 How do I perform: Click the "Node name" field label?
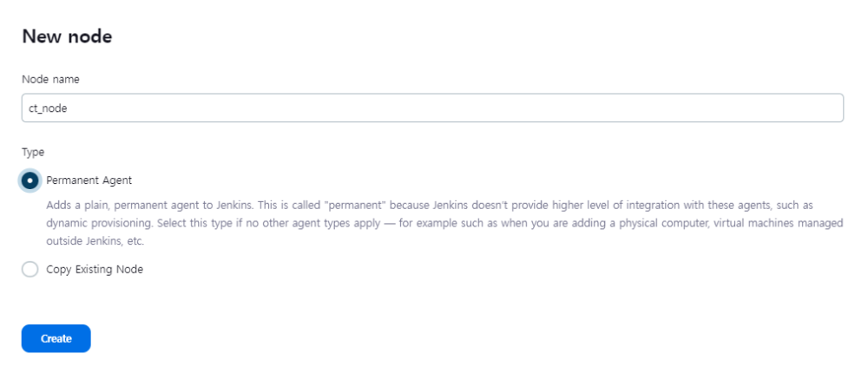(x=50, y=79)
